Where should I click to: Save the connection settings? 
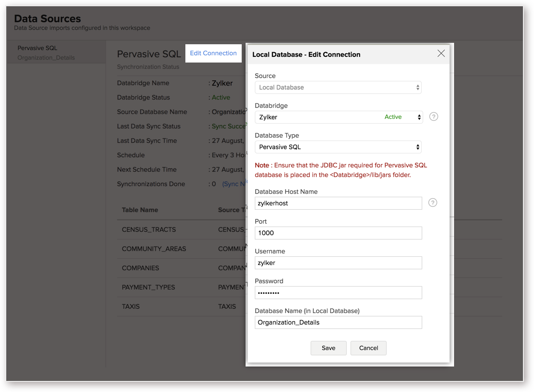pos(328,348)
